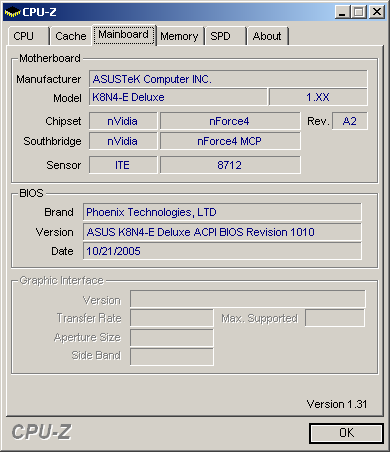Select the Mainboard tab
390x452 pixels.
[124, 35]
